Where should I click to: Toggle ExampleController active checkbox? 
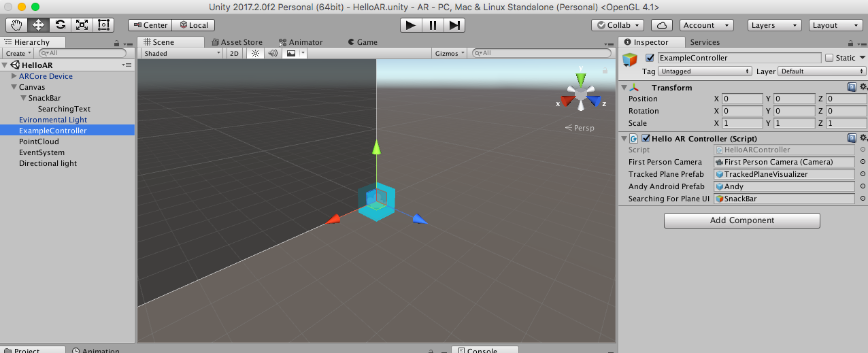coord(650,58)
